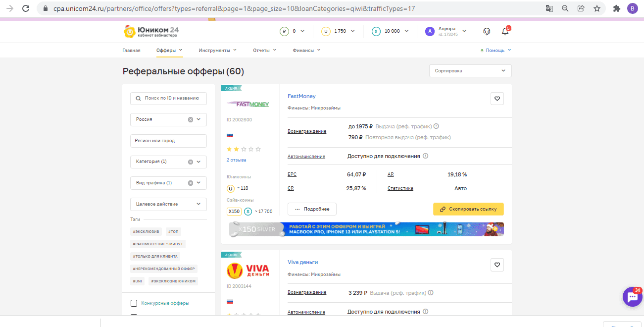Image resolution: width=644 pixels, height=327 pixels.
Task: Click the S coin balance icon
Action: [x=376, y=31]
